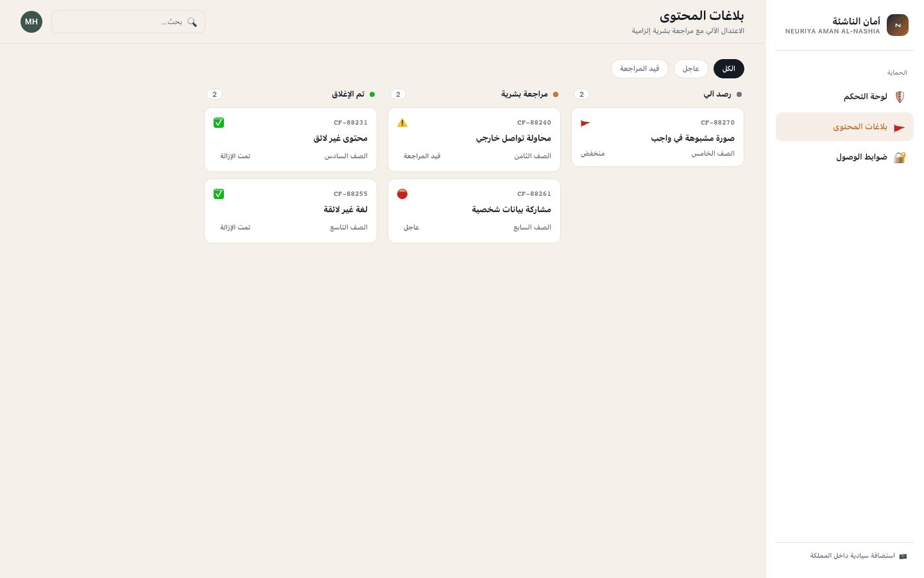
Task: Click the magnifier icon in the search box
Action: (192, 22)
